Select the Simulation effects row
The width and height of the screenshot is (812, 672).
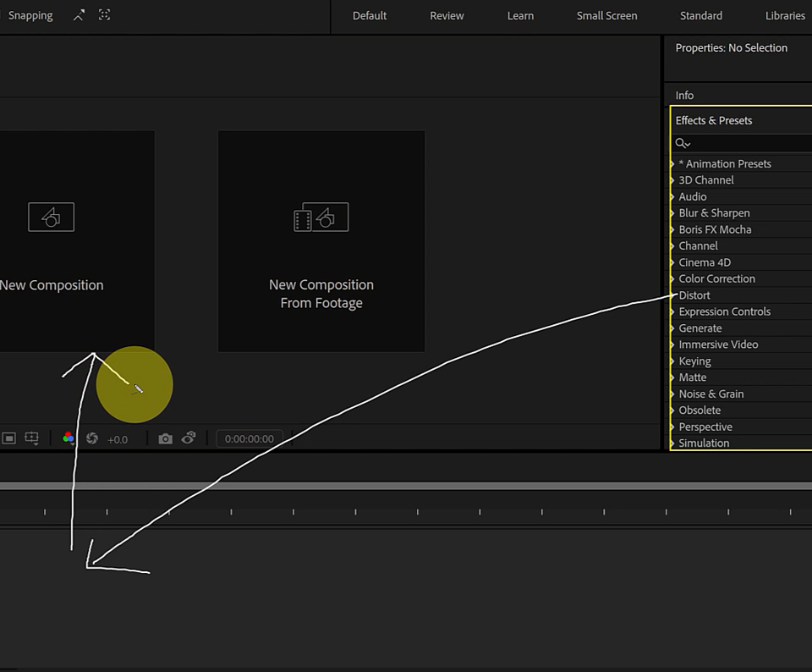(x=741, y=443)
